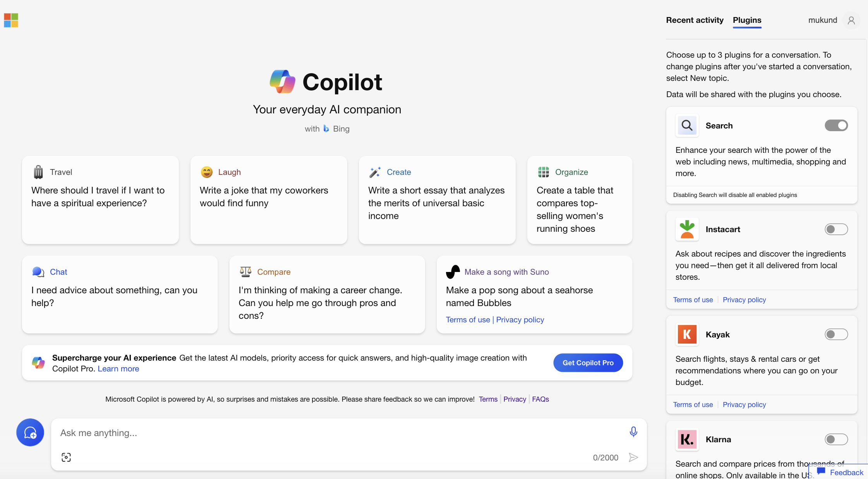Click the Kayak plugin icon

[x=686, y=334]
